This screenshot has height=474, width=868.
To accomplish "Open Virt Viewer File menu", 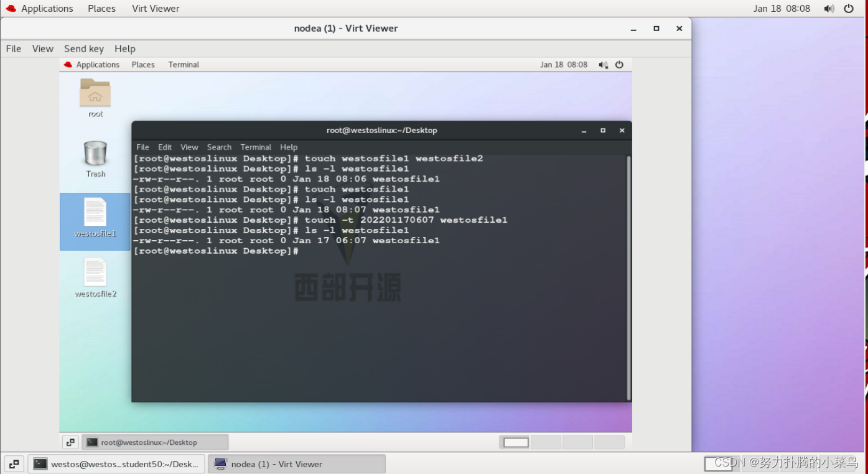I will coord(14,49).
